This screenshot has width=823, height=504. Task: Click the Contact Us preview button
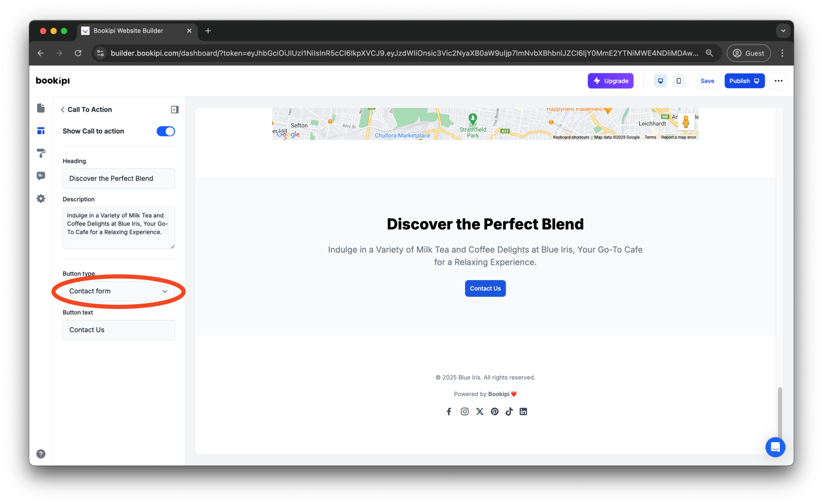pos(485,288)
